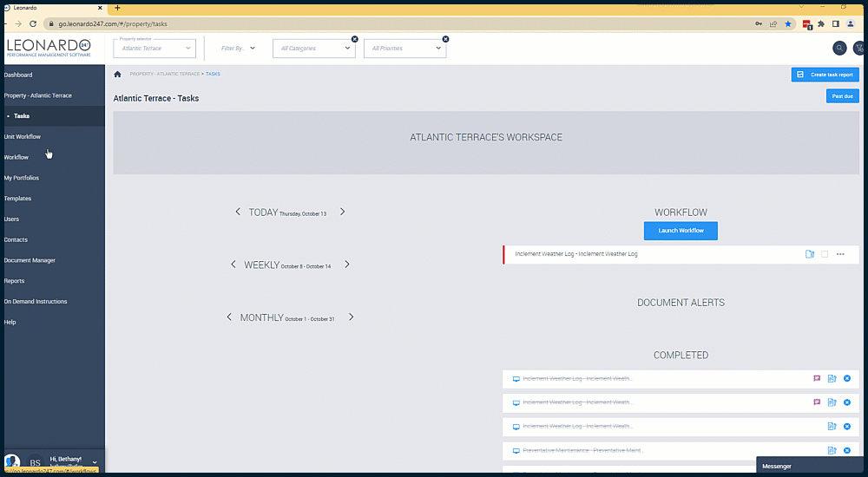Clear the All Priorities filter with its X
This screenshot has height=477, width=868.
(445, 39)
